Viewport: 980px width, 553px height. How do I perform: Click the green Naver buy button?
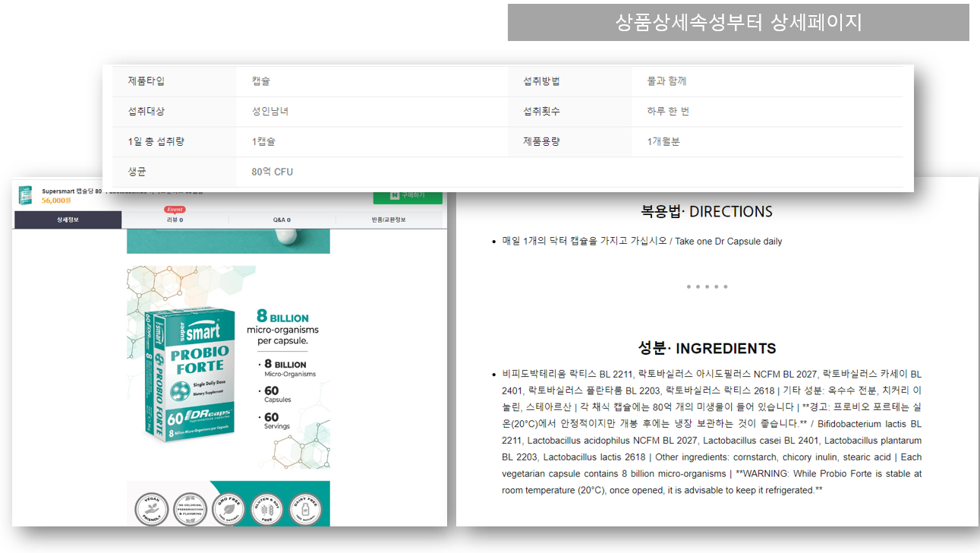point(408,197)
